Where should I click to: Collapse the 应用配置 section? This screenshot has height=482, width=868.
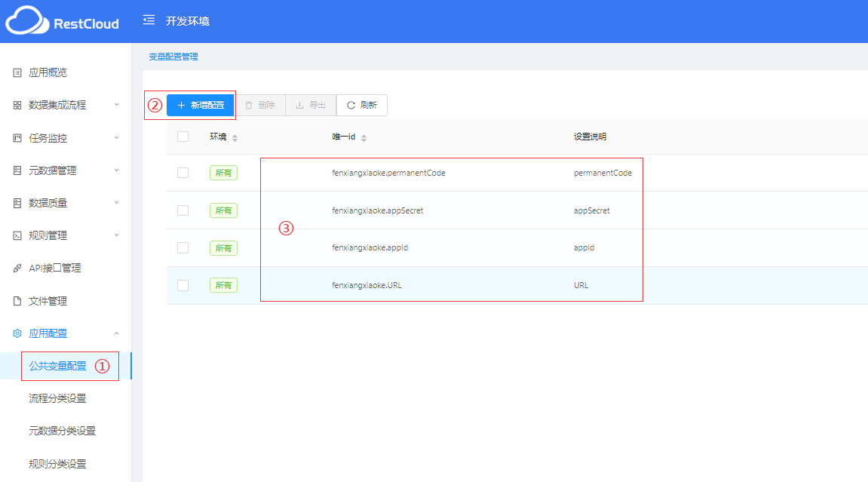point(116,333)
